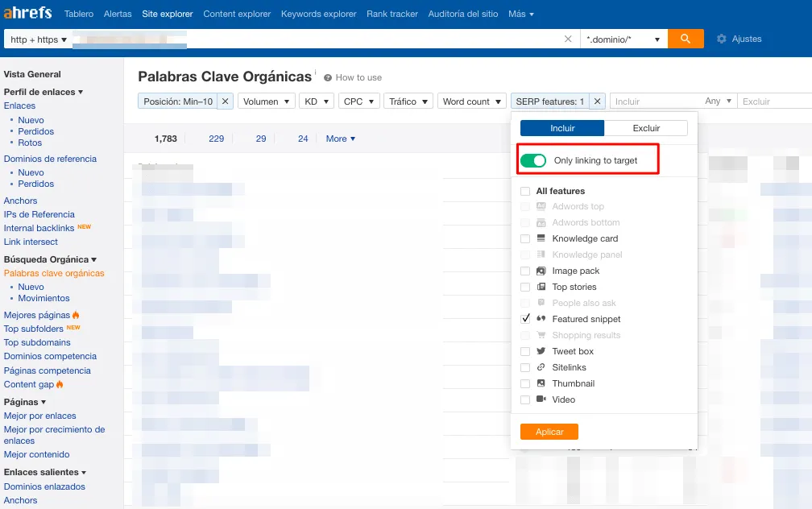
Task: Clear the search URL field X
Action: 568,39
